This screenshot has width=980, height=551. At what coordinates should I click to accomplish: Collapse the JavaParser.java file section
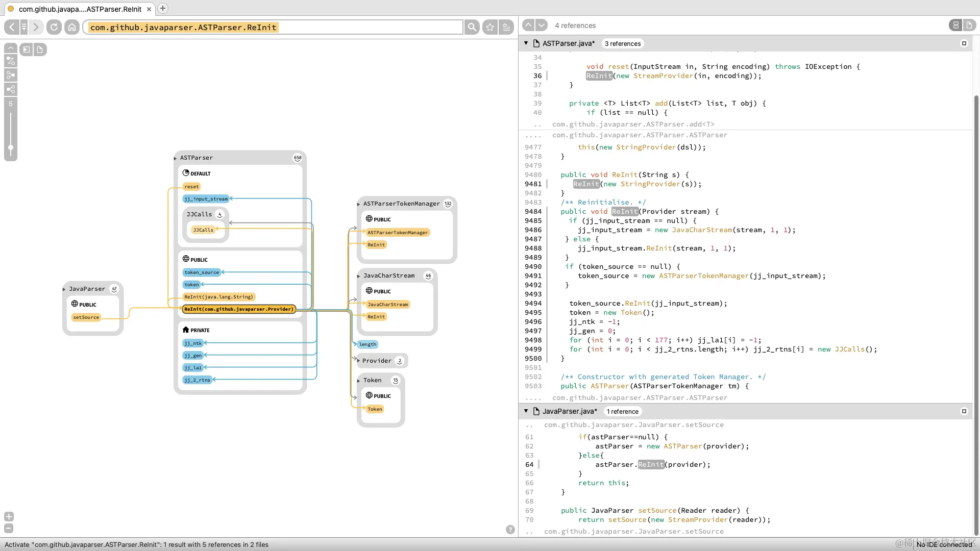coord(526,411)
